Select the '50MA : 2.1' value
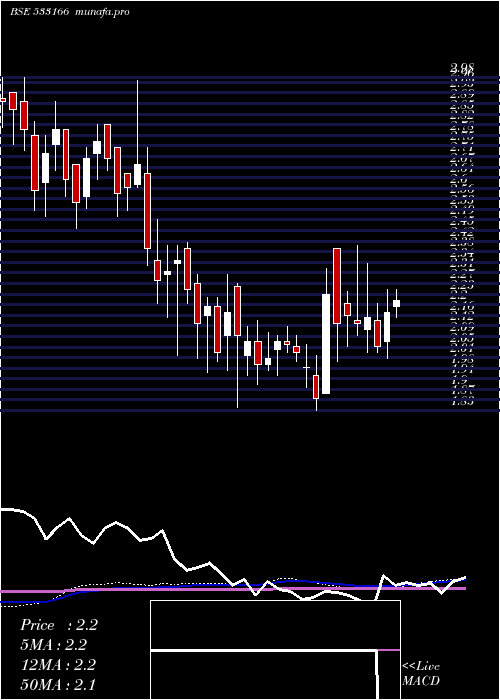This screenshot has width=500, height=700. coord(58,684)
